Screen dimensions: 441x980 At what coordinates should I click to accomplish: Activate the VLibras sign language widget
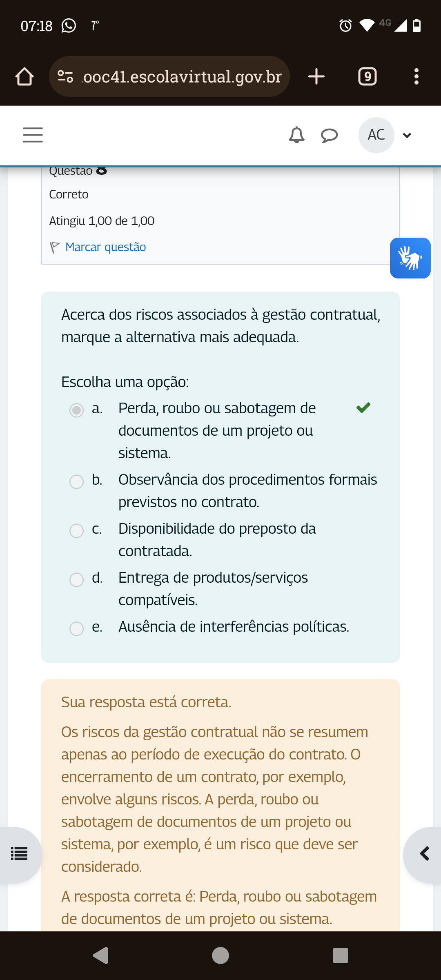tap(410, 258)
